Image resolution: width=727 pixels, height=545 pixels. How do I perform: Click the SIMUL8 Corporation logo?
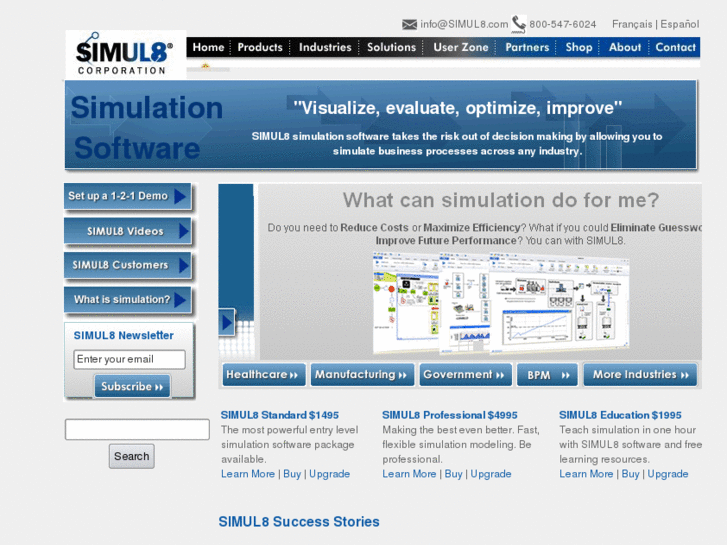pyautogui.click(x=125, y=53)
